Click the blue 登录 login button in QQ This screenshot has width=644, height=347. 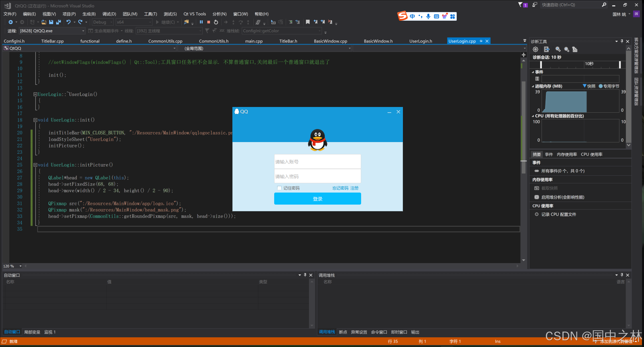click(317, 199)
